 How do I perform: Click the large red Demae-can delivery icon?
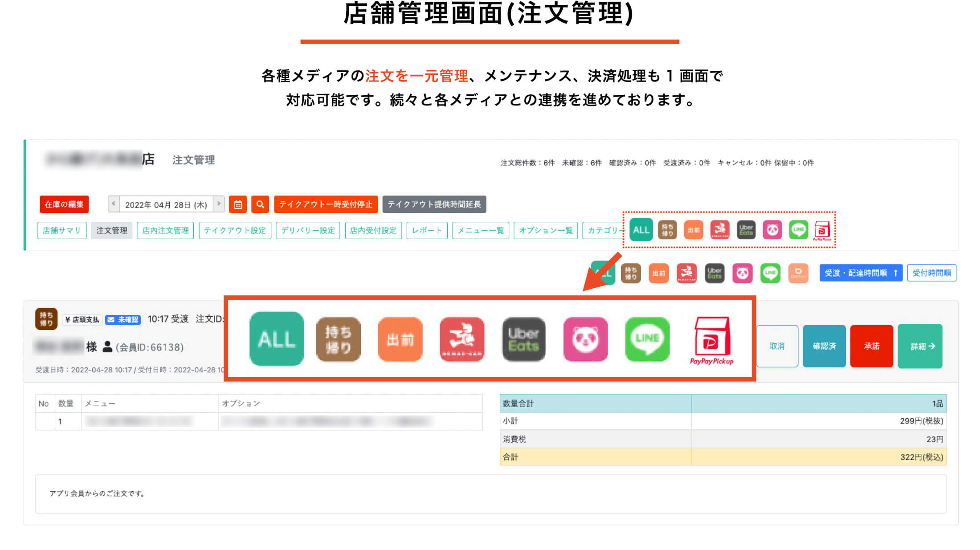pos(462,339)
